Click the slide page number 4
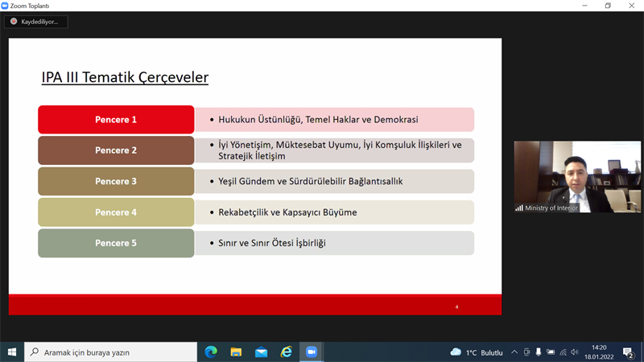644x362 pixels. 456,307
